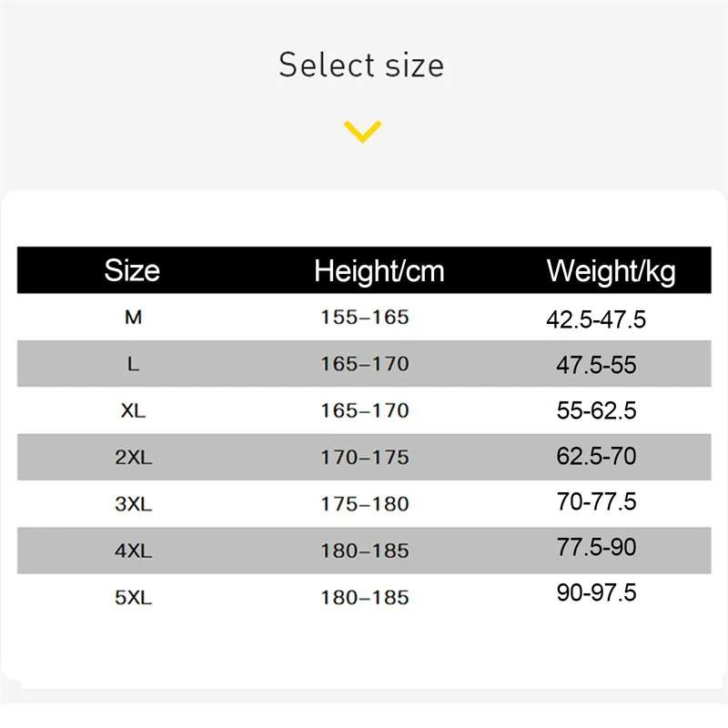
Task: Select the XL size row label
Action: coord(133,410)
